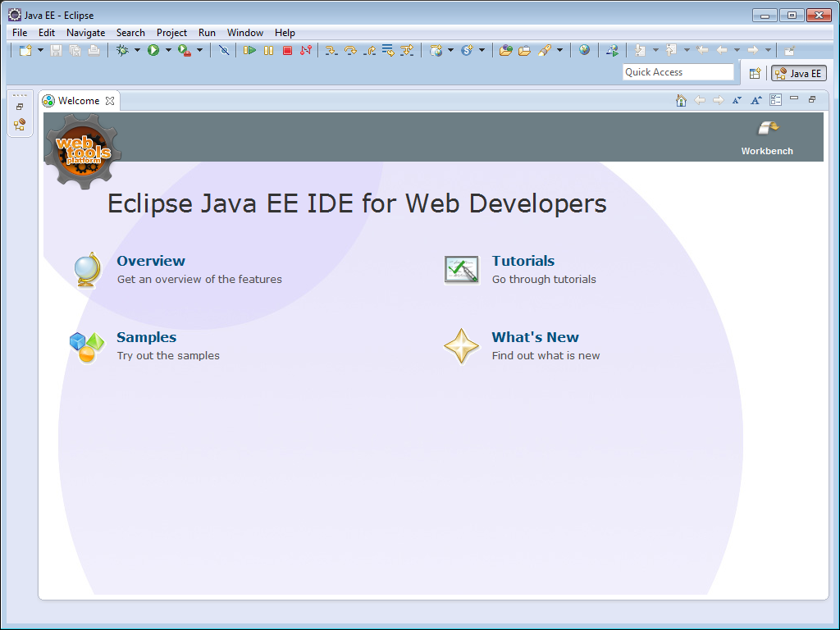Click the toolbar Back arrow icon
Viewport: 840px width, 630px height.
coord(722,50)
